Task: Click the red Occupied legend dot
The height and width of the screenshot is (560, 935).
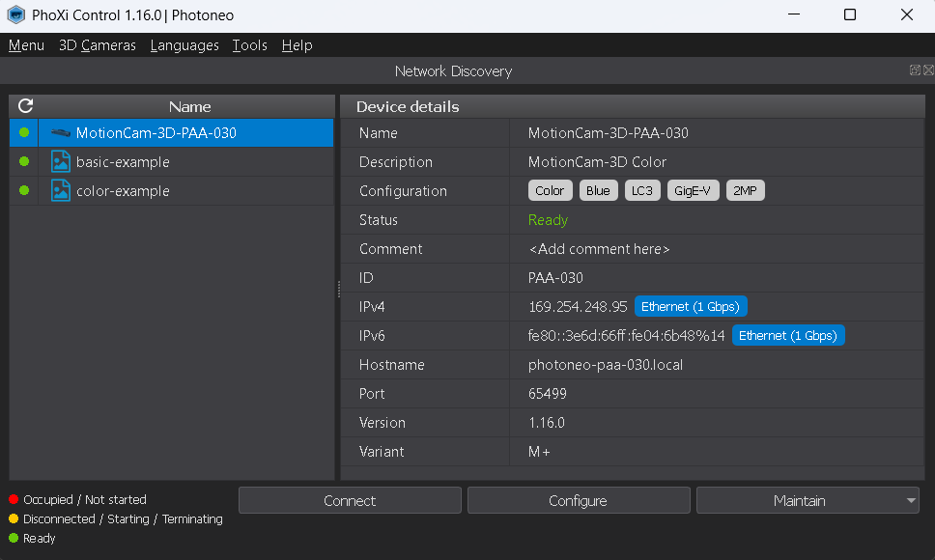Action: pyautogui.click(x=14, y=499)
